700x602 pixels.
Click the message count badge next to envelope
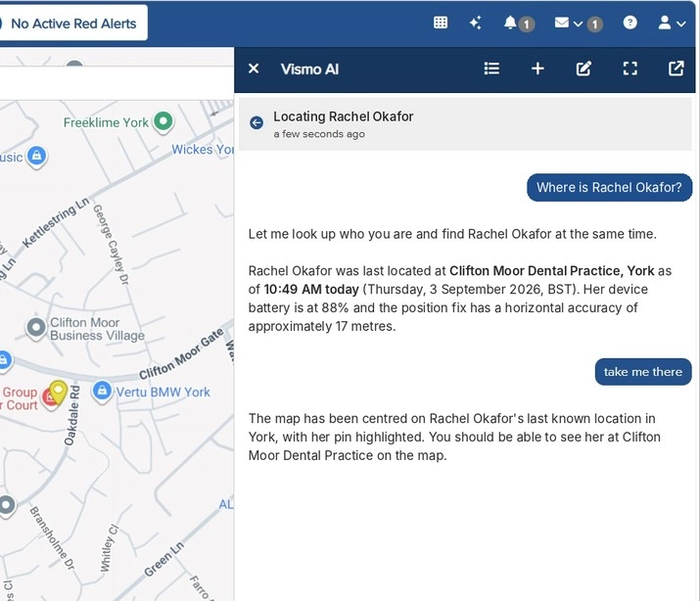point(594,24)
